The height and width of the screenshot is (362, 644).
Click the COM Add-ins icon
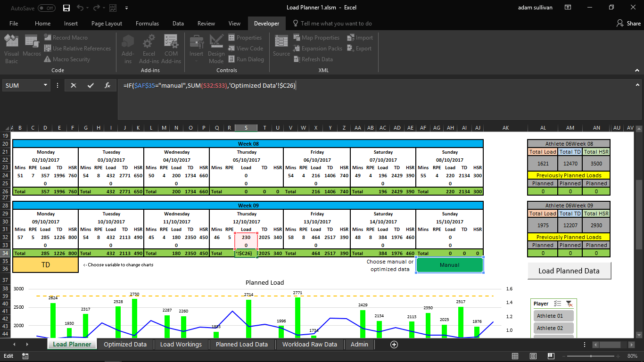coord(171,49)
